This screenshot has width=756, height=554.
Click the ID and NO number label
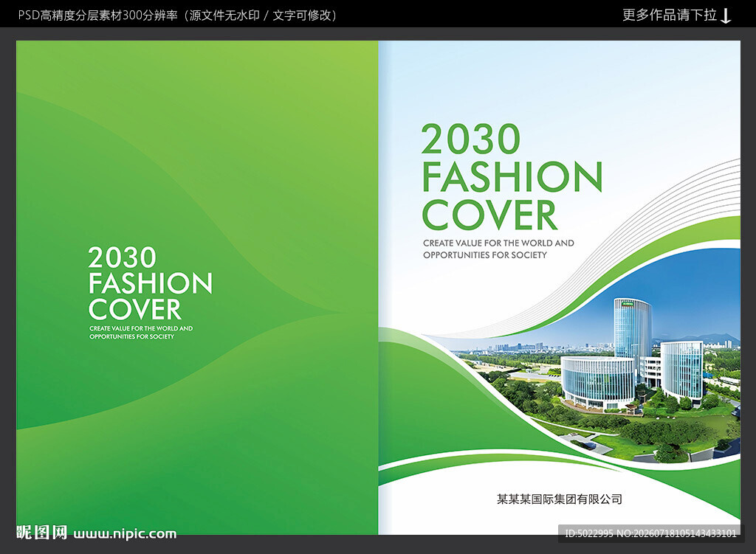(650, 533)
